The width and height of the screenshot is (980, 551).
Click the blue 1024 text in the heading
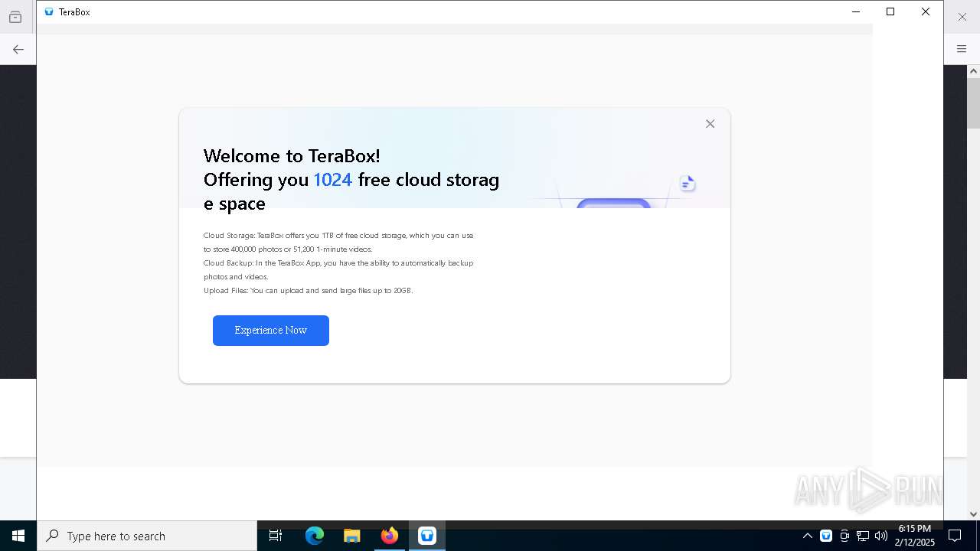click(x=332, y=180)
